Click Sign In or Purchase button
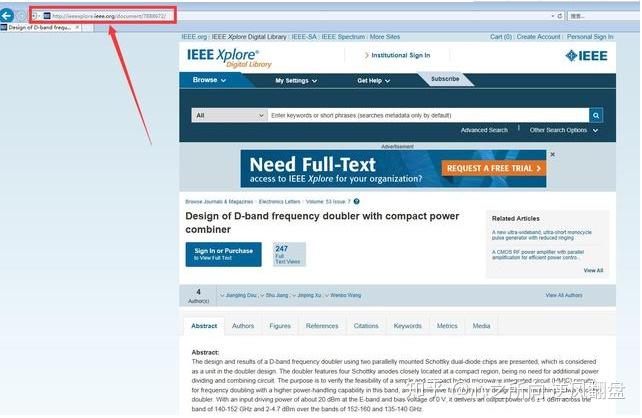The image size is (642, 418). (x=224, y=254)
